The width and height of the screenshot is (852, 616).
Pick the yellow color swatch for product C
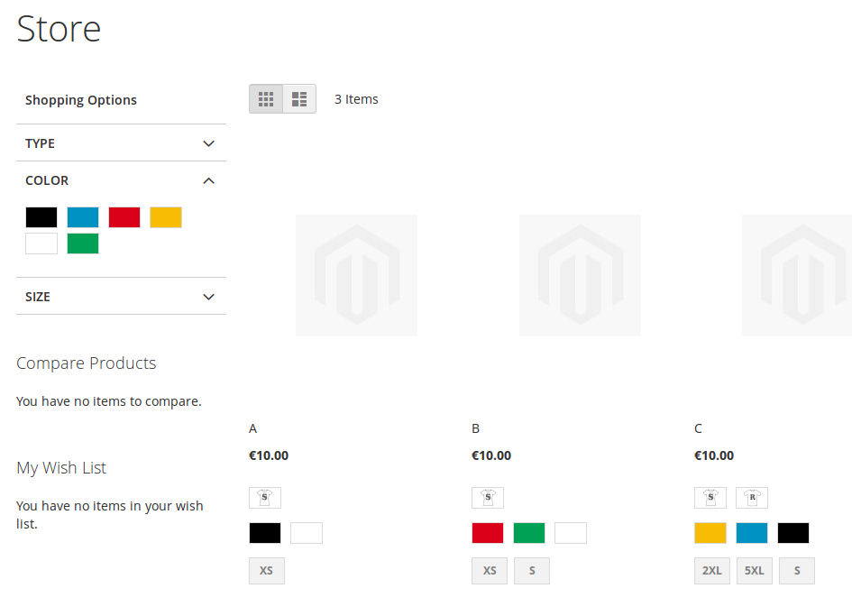(710, 533)
